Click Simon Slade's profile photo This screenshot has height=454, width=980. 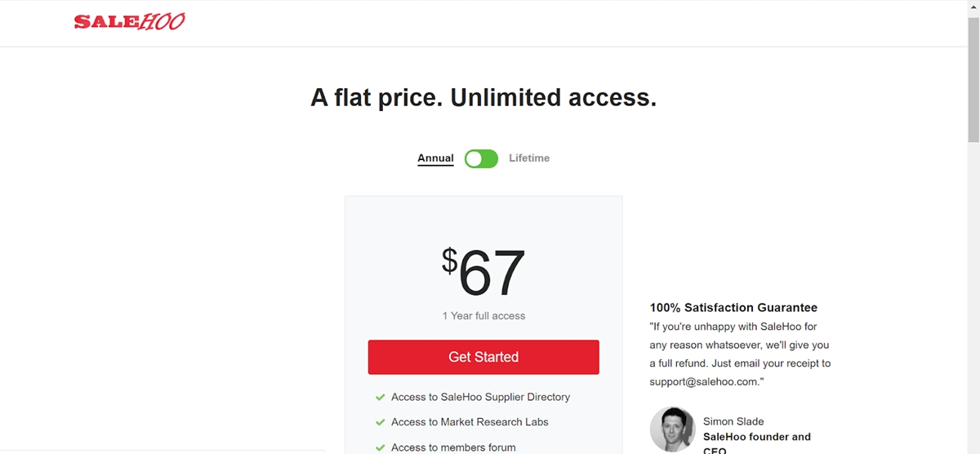click(x=672, y=430)
